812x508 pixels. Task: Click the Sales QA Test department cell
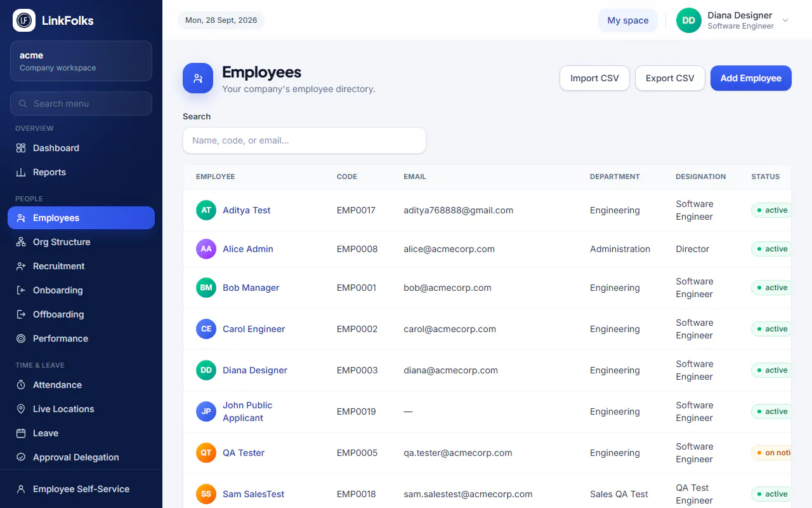(619, 494)
